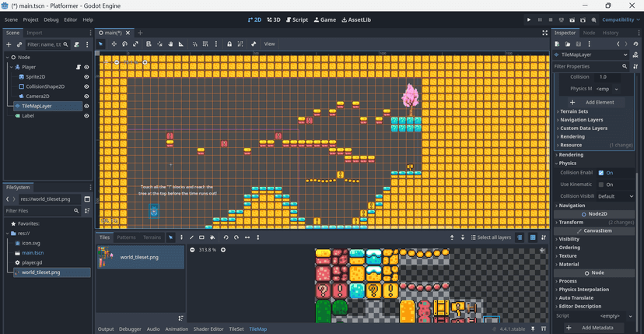
Task: Zoom in the tileset atlas view
Action: tap(223, 250)
